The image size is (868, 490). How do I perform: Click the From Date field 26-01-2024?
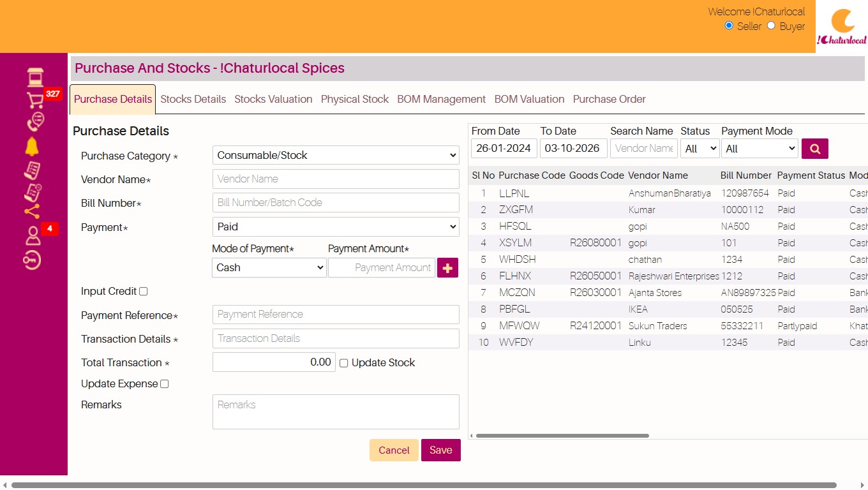coord(504,148)
